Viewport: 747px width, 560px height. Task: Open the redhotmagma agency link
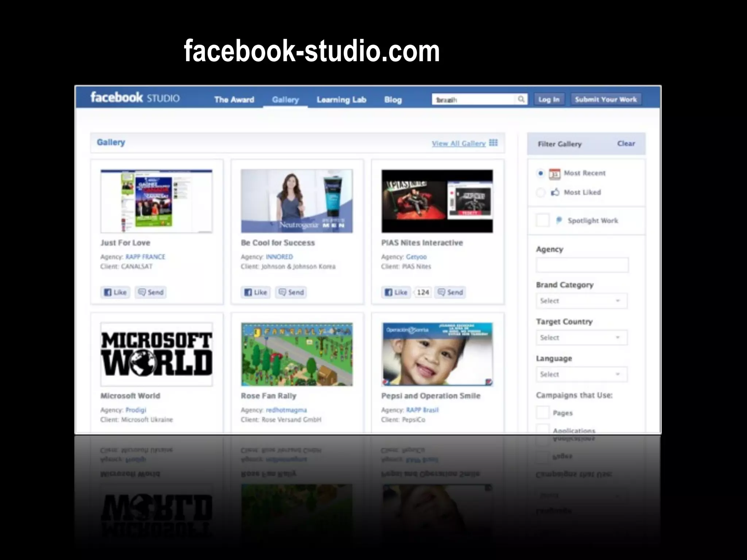point(286,410)
